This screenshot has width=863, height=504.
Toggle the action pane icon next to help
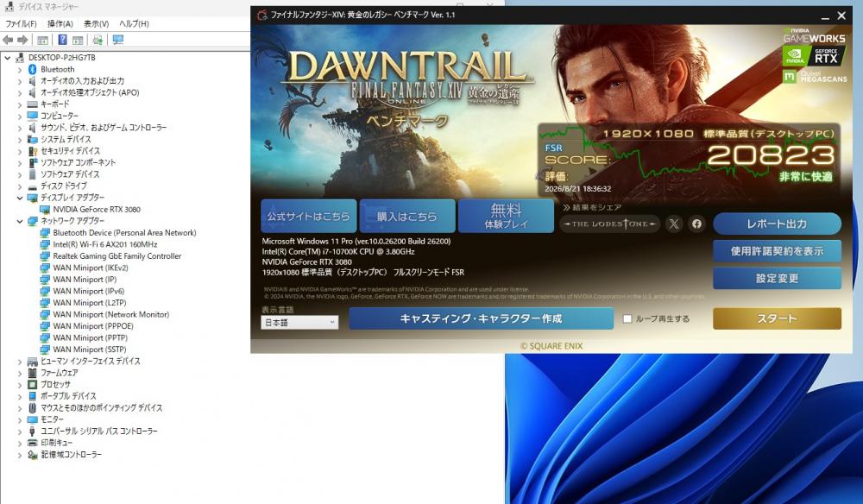(x=78, y=40)
